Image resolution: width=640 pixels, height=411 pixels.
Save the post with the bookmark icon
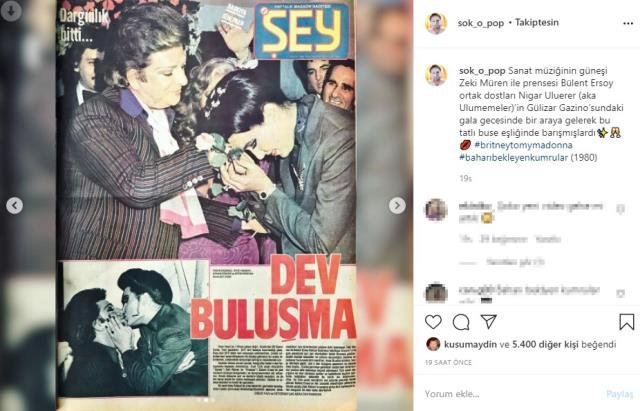[627, 322]
